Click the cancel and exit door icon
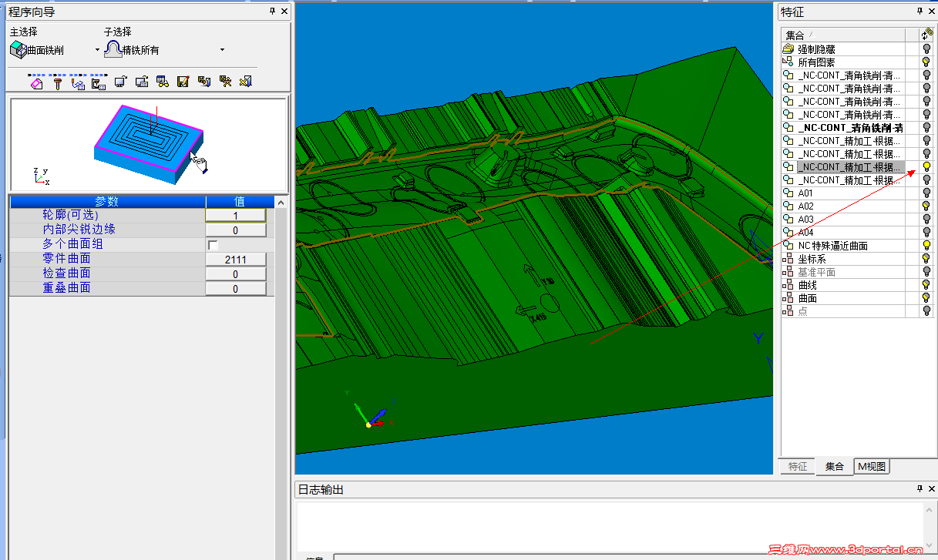This screenshot has height=560, width=938. 246,82
